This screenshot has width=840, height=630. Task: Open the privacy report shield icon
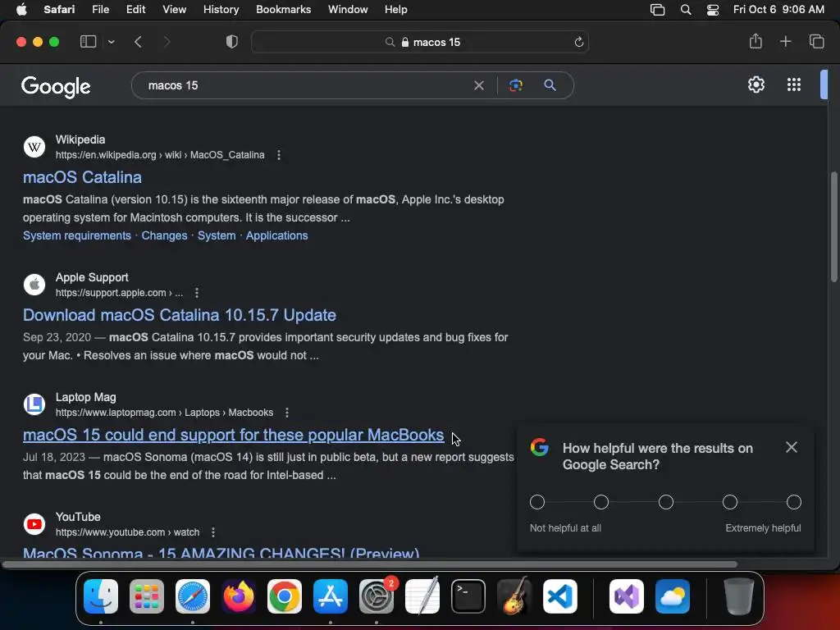tap(231, 42)
